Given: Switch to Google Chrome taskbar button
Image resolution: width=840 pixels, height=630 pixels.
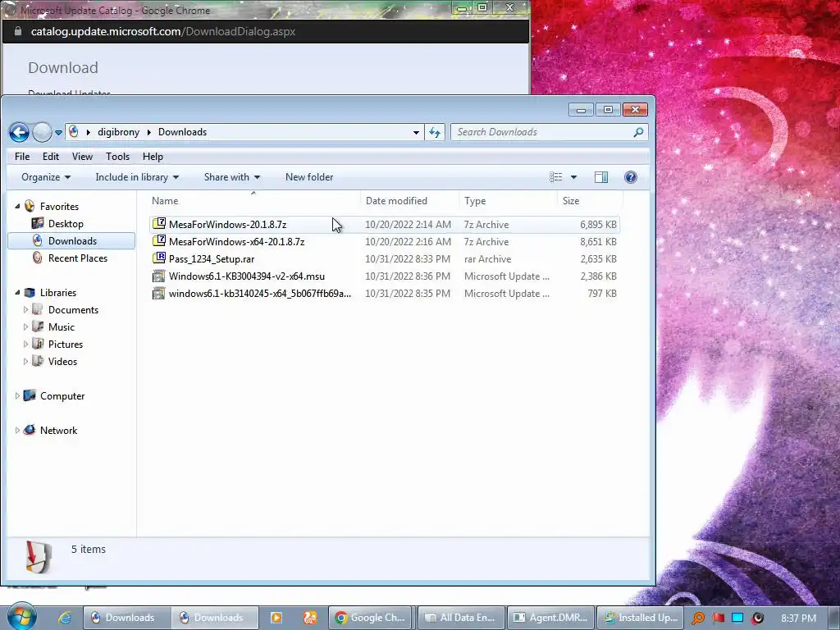Looking at the screenshot, I should coord(371,618).
